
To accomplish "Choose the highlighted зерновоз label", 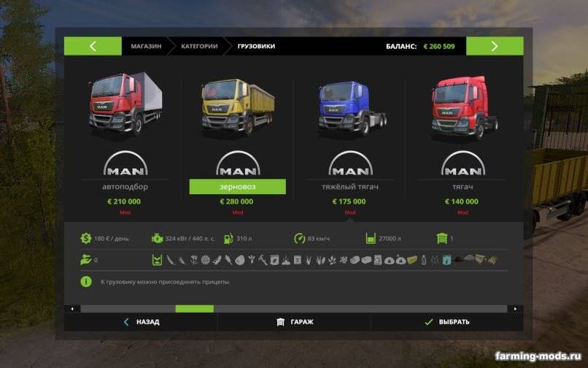I will (237, 187).
